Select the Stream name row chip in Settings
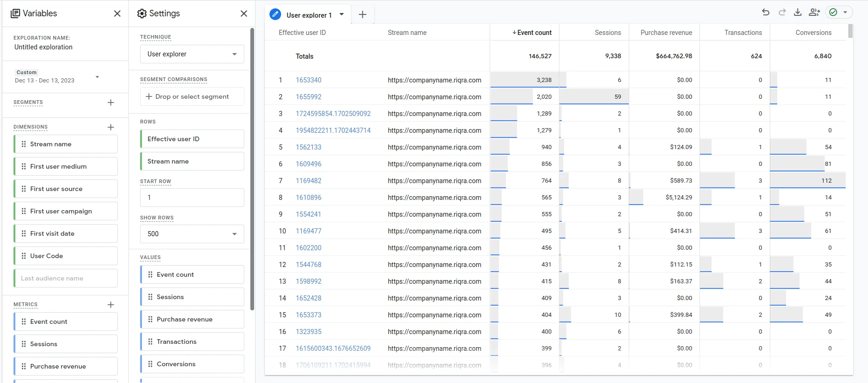Viewport: 868px width, 383px height. coord(192,161)
